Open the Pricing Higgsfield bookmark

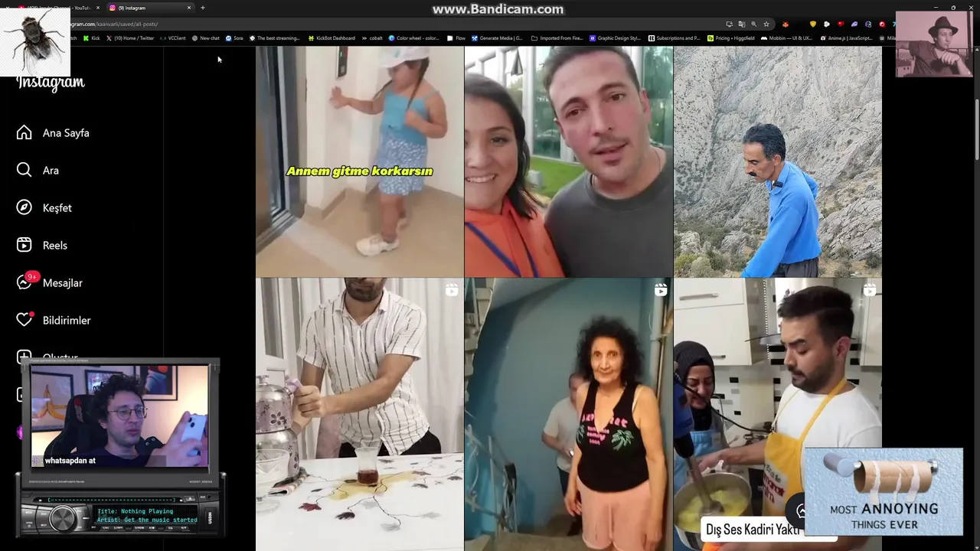click(730, 37)
